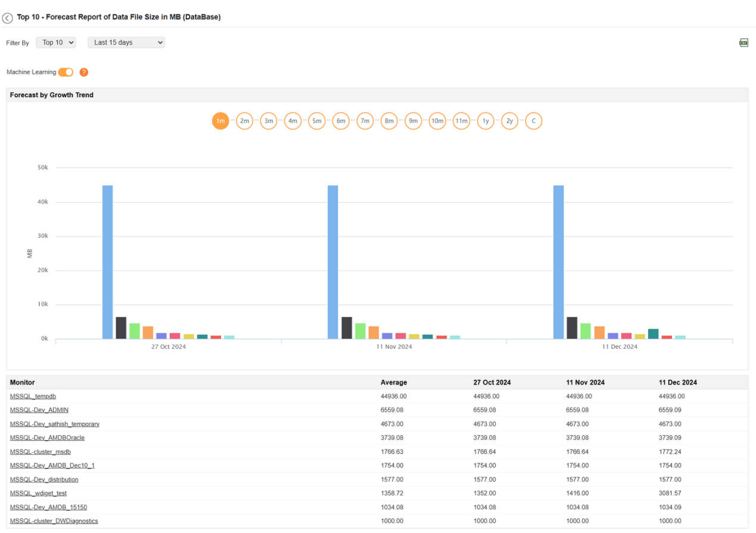Click the MSSQL-cluster_msdb link

(41, 452)
